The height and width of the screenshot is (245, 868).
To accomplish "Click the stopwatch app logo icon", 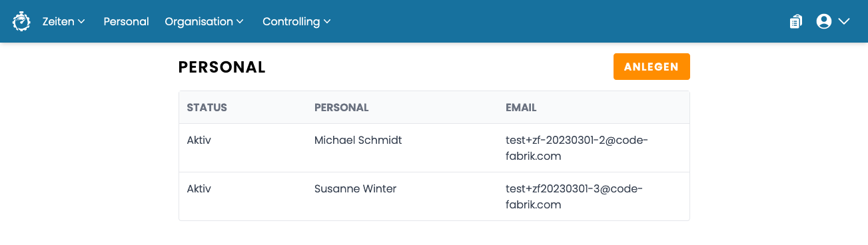I will 21,21.
